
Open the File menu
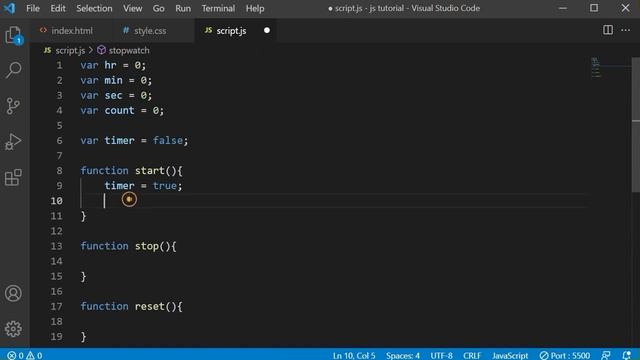pos(33,8)
